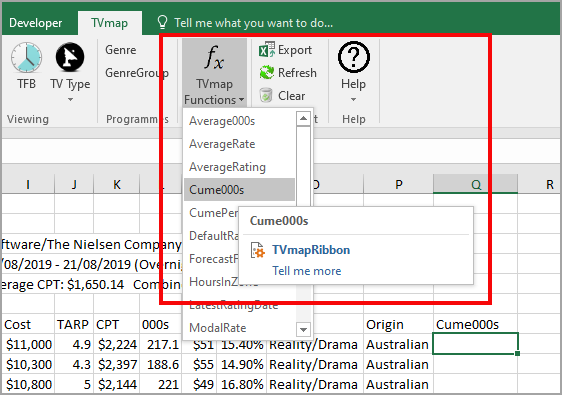Switch to the Developer ribbon tab
Viewport: 562px width, 395px height.
[x=35, y=23]
